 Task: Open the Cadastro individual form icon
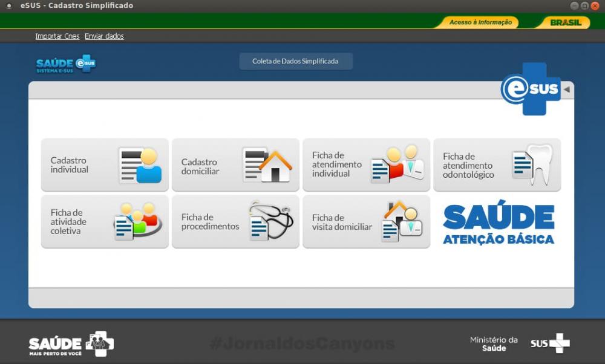[140, 165]
